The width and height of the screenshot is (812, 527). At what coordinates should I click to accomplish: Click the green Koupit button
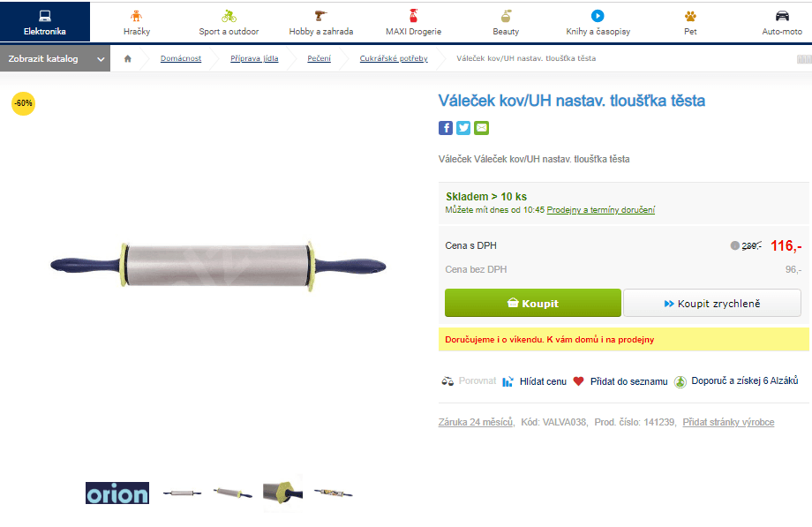click(x=533, y=303)
